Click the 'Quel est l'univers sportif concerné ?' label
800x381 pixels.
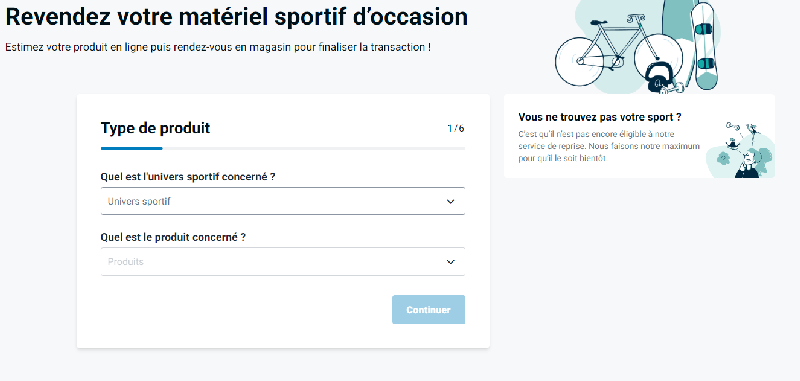point(188,177)
